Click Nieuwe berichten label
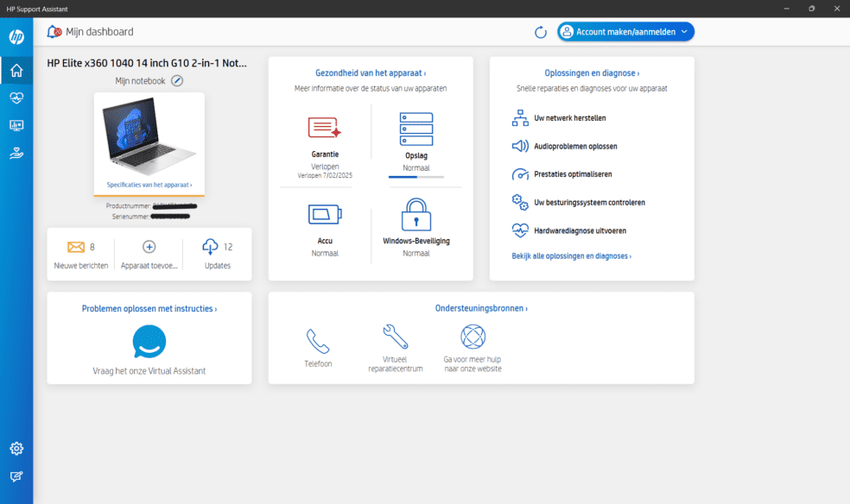Viewport: 850px width, 504px height. (x=81, y=266)
